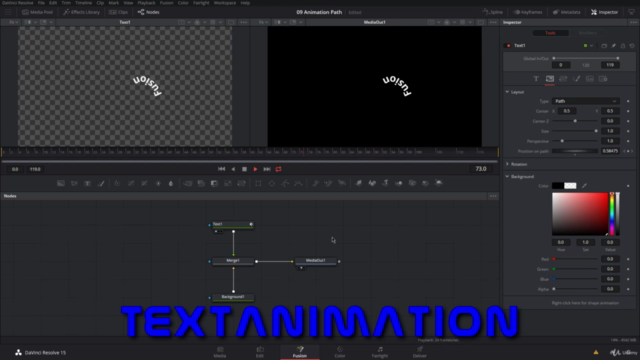This screenshot has height=360, width=640.
Task: Add a Background node from the toolbar
Action: (x=61, y=183)
